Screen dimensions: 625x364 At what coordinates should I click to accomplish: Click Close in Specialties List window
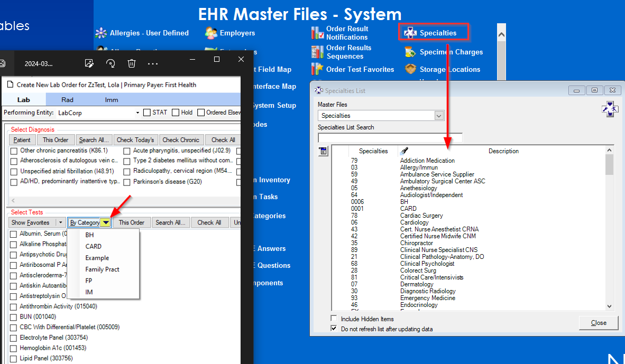[x=598, y=323]
